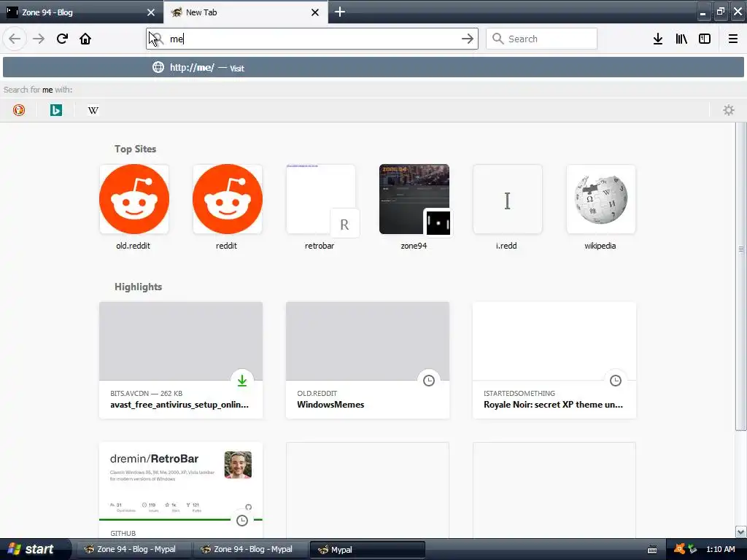Image resolution: width=747 pixels, height=560 pixels.
Task: Open the home page button
Action: click(x=85, y=39)
